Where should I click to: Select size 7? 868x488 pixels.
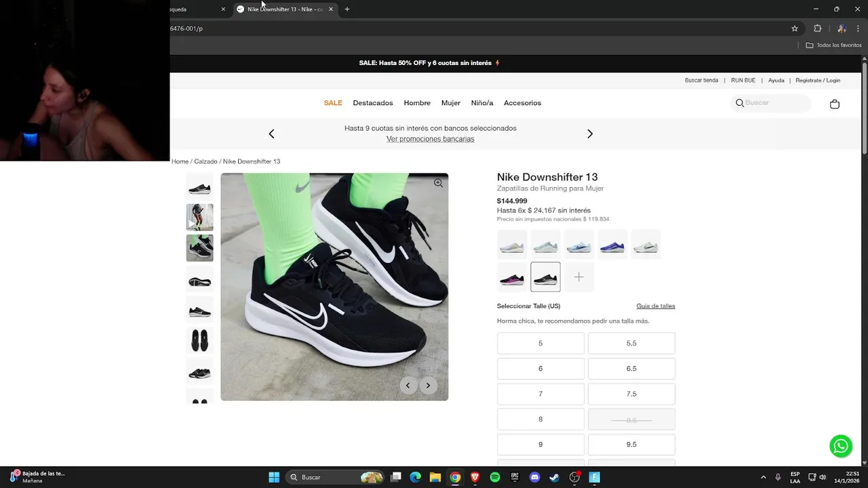[540, 394]
